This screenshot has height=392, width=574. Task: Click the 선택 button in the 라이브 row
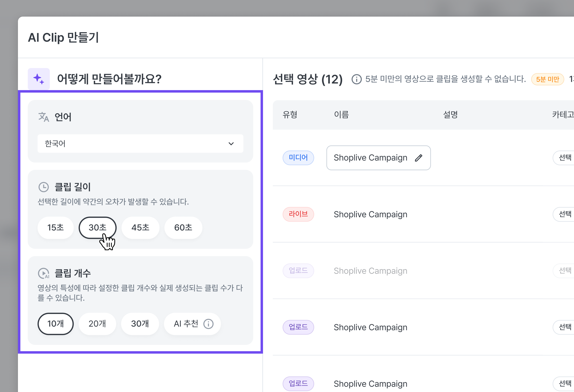[x=564, y=214]
